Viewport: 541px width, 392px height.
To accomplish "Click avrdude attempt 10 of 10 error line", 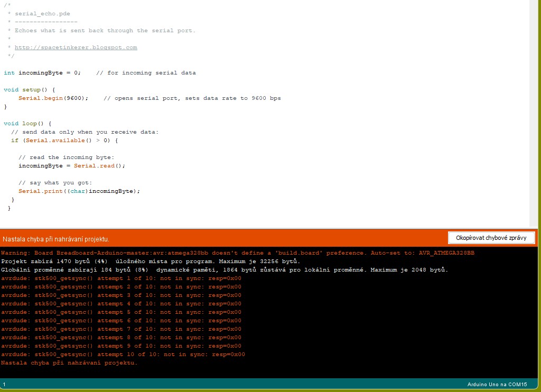I will pos(123,354).
